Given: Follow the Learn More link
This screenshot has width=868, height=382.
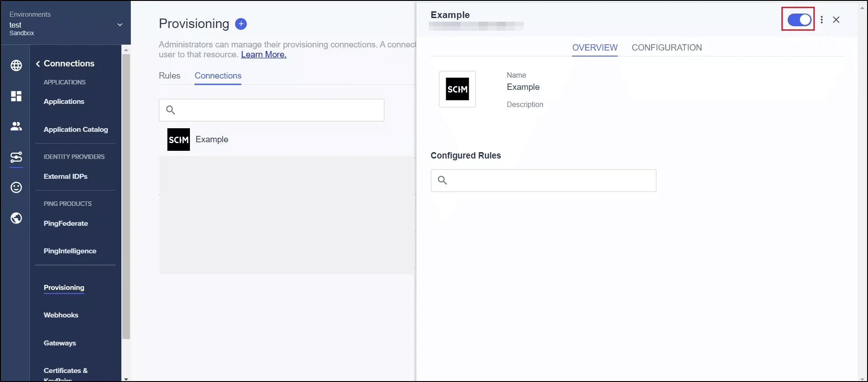Looking at the screenshot, I should click(x=264, y=55).
